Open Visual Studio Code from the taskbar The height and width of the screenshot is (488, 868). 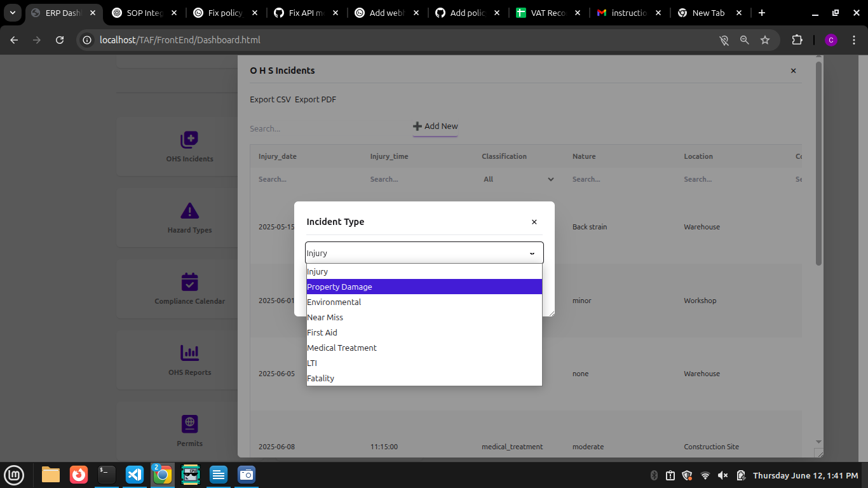coord(135,475)
